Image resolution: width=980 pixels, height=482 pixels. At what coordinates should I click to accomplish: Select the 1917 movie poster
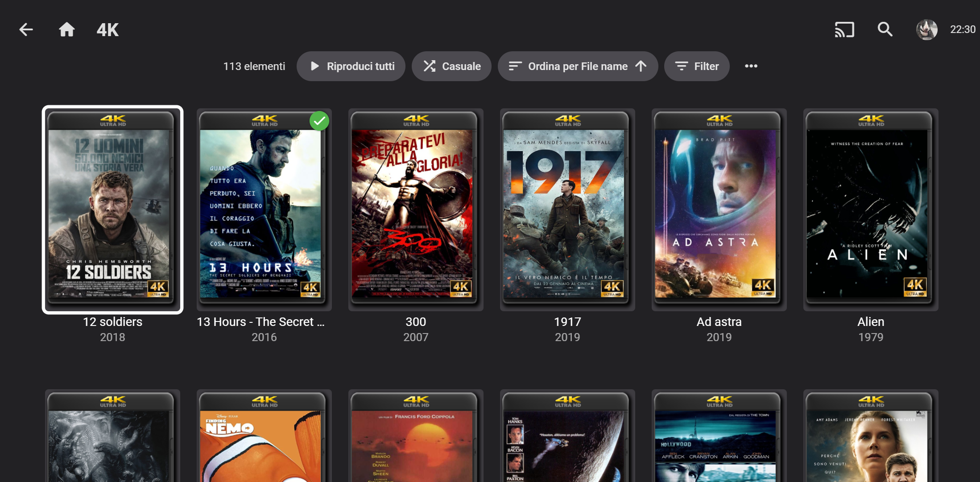pyautogui.click(x=567, y=210)
